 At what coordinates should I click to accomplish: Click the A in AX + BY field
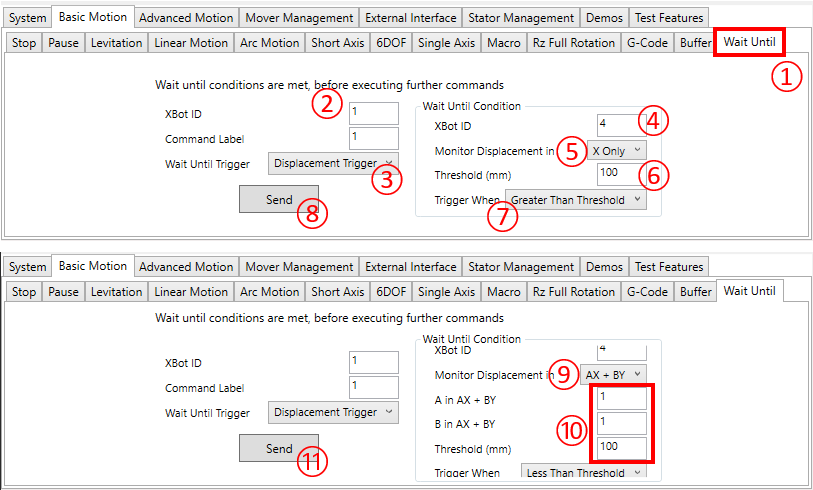tap(621, 399)
